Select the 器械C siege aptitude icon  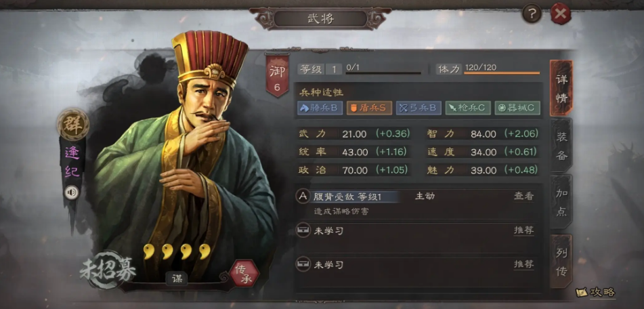[517, 108]
